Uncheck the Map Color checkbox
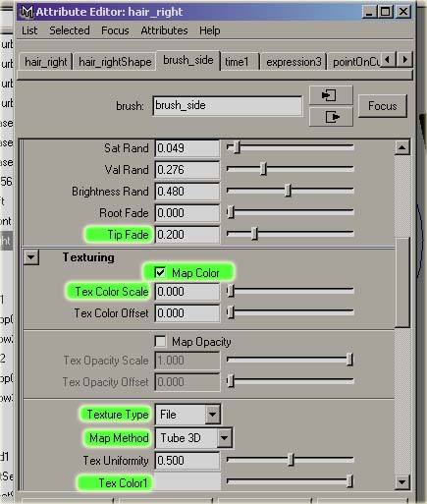Viewport: 427px width, 504px height. (160, 272)
